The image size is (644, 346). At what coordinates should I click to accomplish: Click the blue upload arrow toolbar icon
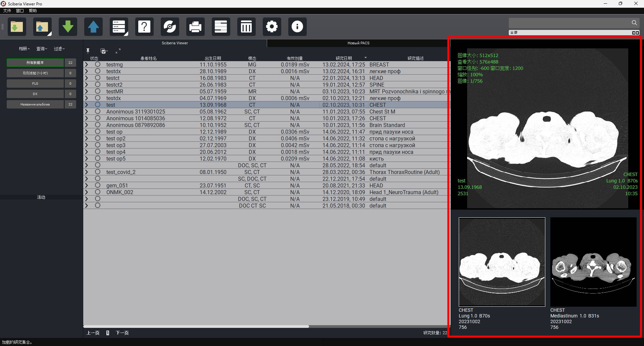(93, 27)
